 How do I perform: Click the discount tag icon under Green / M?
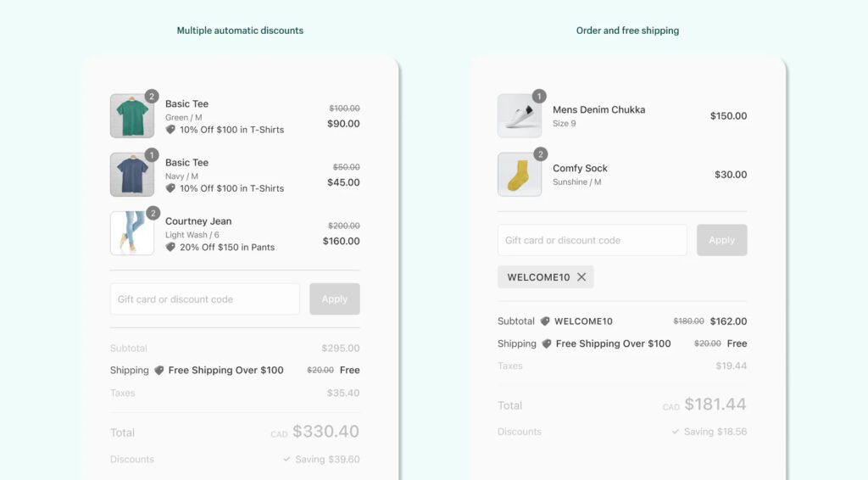(x=170, y=130)
